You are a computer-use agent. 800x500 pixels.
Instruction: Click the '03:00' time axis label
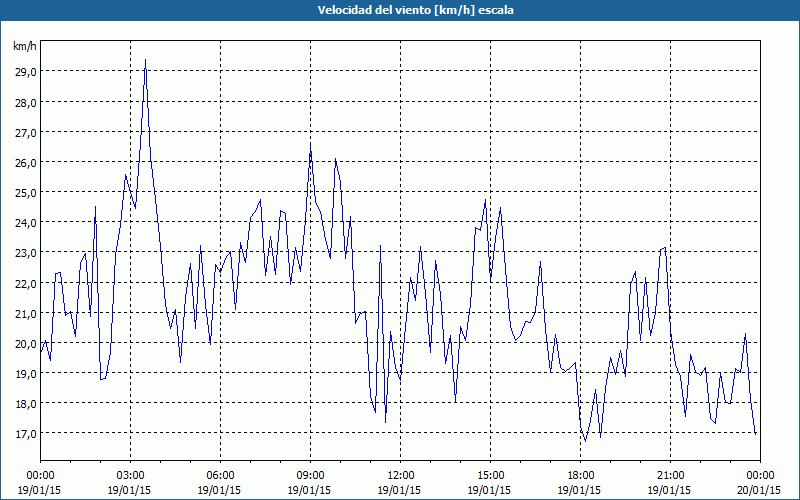(x=130, y=476)
